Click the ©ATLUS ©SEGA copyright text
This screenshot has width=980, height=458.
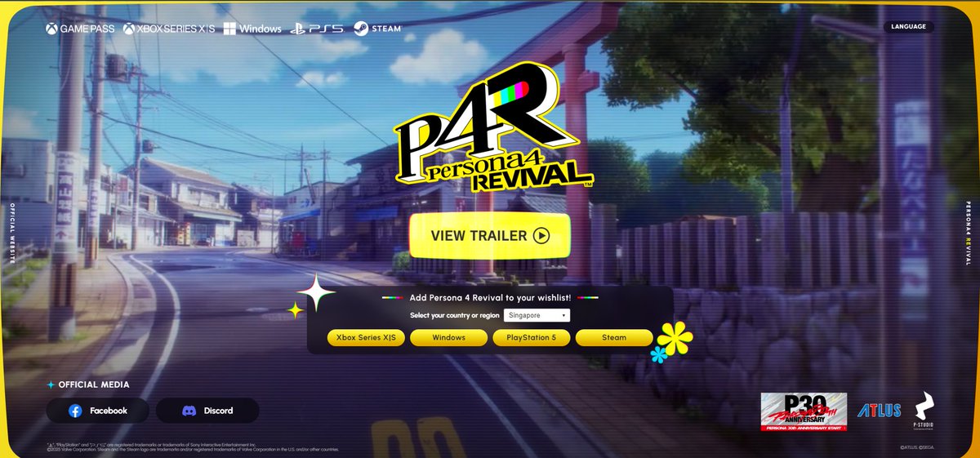click(x=918, y=447)
